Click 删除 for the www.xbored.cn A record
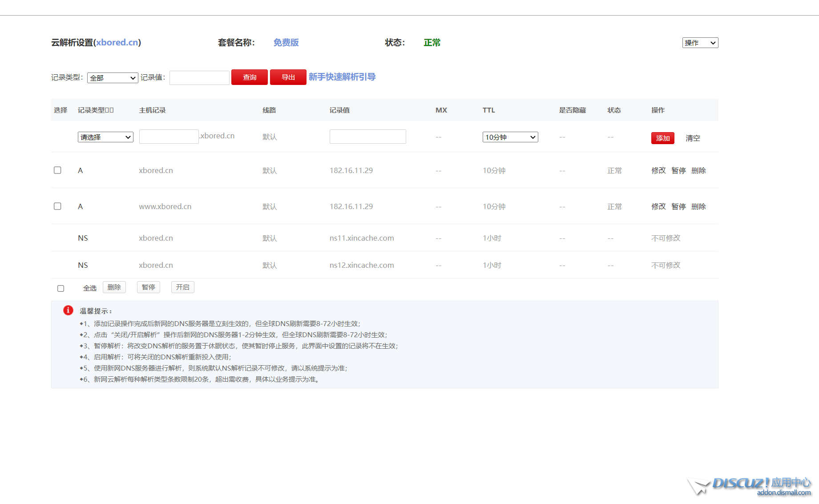819x504 pixels. coord(698,206)
